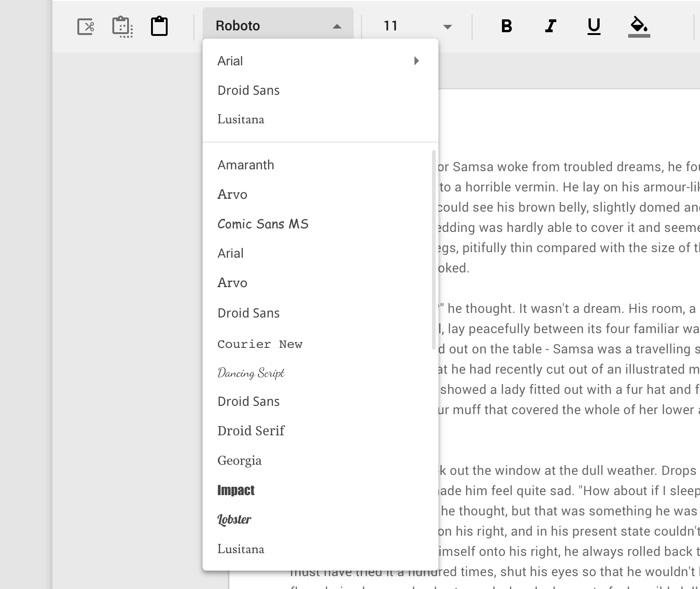Toggle underline formatting
Screen dimensions: 700x589
tap(593, 26)
